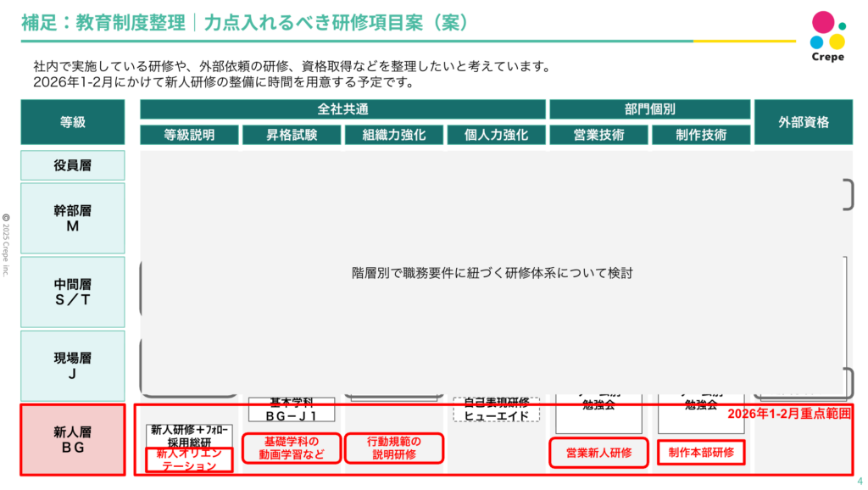
Task: Click the © 2025 Crepe inc. copyright text
Action: point(6,245)
